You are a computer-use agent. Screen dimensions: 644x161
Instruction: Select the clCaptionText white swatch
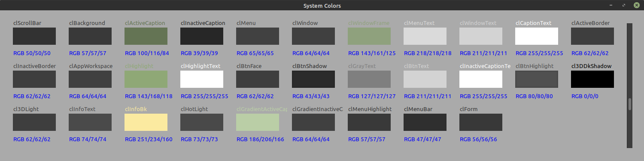[x=537, y=36]
